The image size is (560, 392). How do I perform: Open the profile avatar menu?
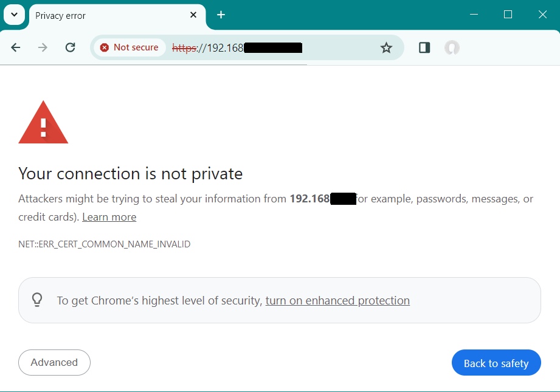tap(452, 47)
